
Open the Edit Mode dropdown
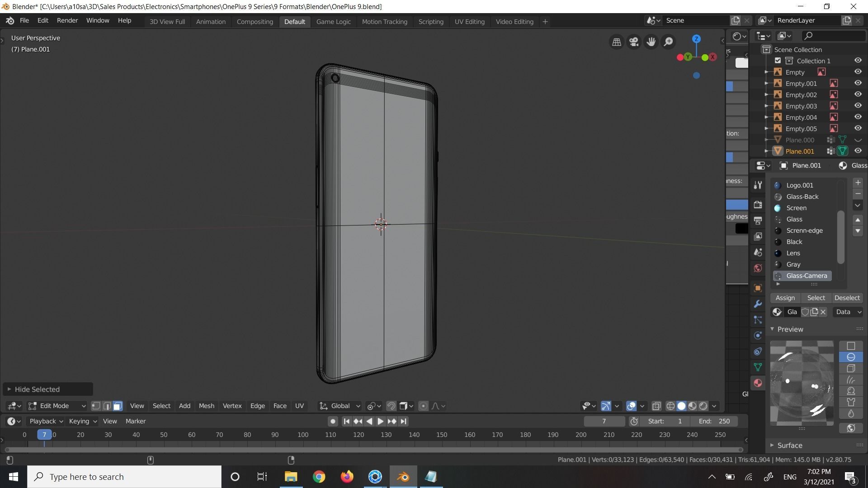tap(57, 406)
